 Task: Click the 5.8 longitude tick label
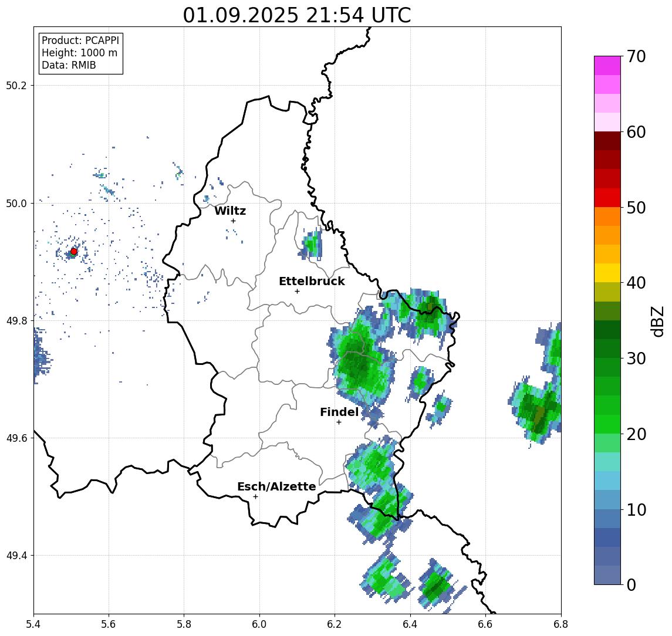pos(184,624)
